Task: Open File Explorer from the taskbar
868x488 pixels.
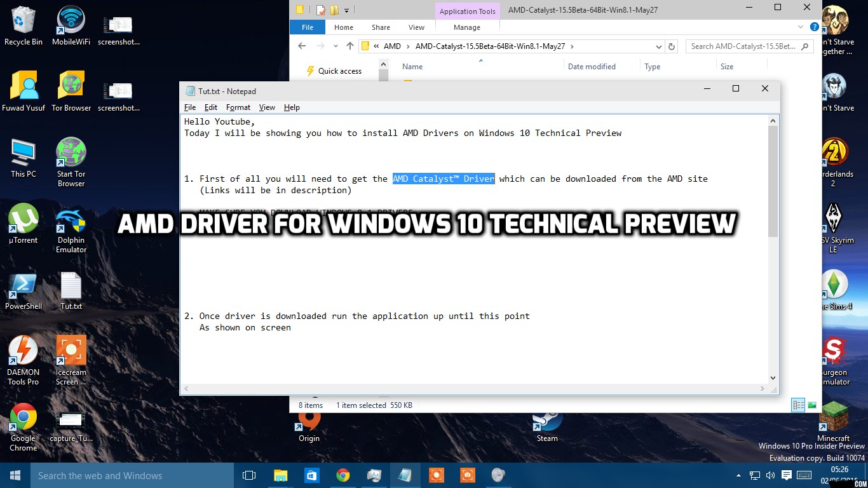Action: [280, 475]
